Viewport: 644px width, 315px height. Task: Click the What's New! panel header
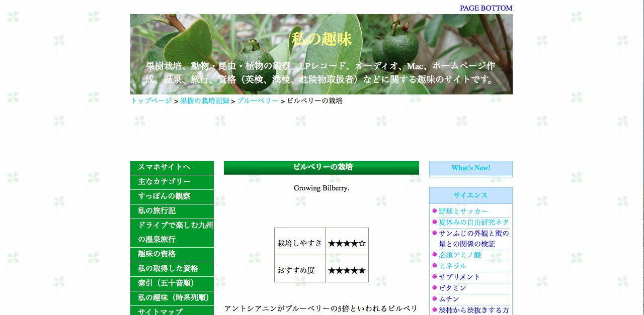point(470,168)
